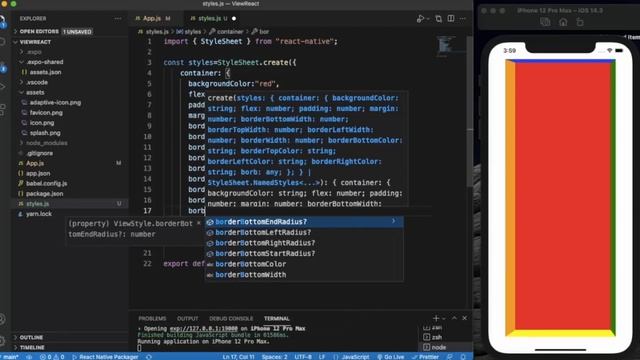This screenshot has width=640, height=360.
Task: Open changes compare icon in editor toolbar
Action: [x=438, y=19]
